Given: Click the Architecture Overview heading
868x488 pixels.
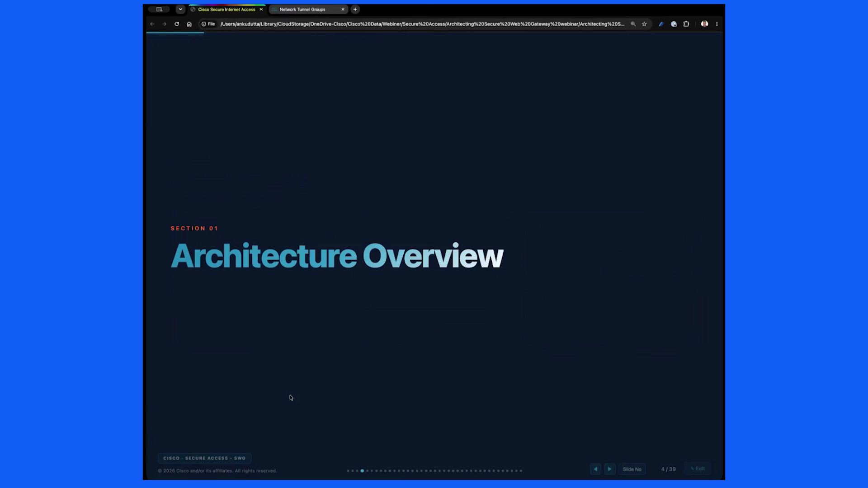Looking at the screenshot, I should (337, 256).
